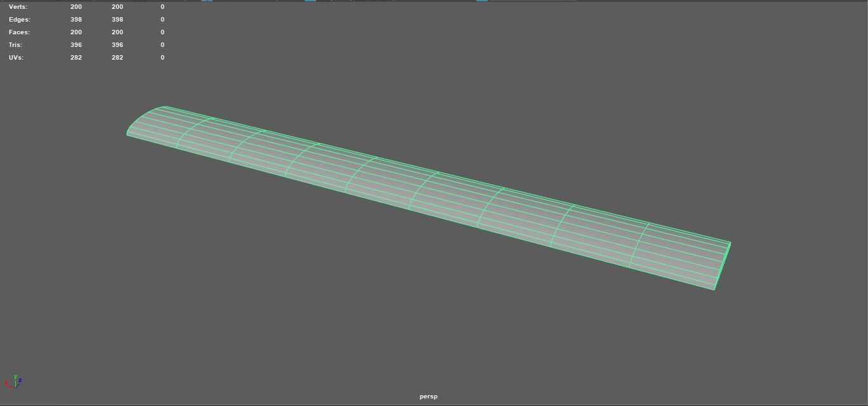
Task: Click the 0 value in the UVs row
Action: (163, 57)
